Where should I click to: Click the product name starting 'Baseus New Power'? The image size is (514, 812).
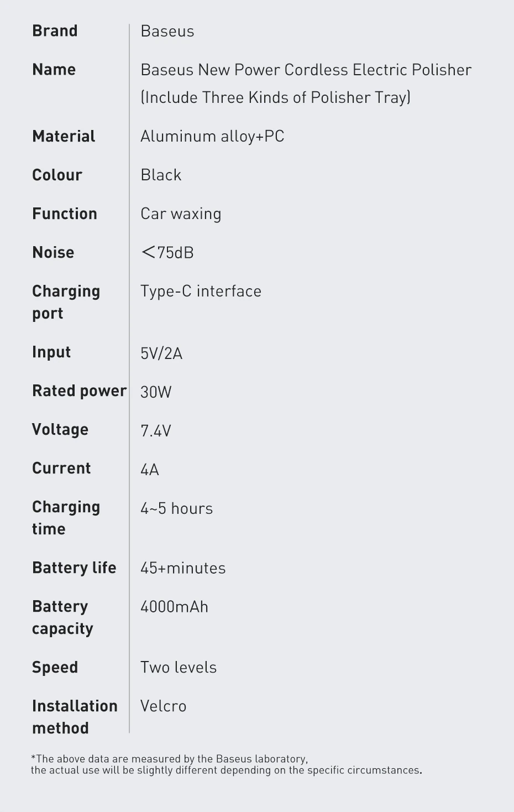(x=306, y=70)
